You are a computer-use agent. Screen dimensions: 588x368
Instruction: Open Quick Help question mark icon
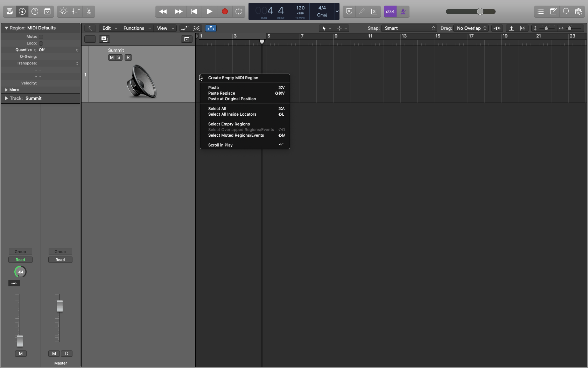(35, 12)
